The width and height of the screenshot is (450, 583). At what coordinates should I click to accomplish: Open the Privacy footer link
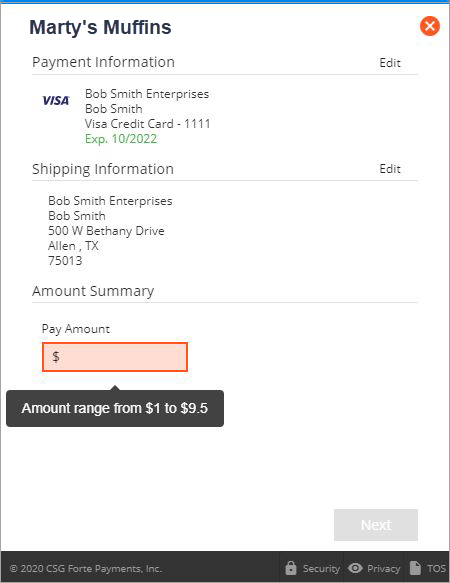point(383,568)
